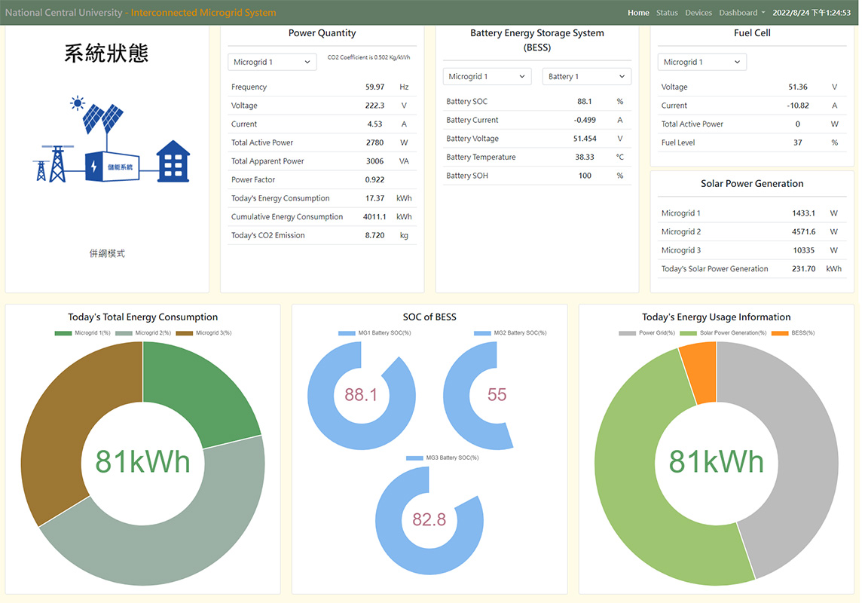Click the sun icon above solar panels
This screenshot has width=868, height=603.
[76, 103]
